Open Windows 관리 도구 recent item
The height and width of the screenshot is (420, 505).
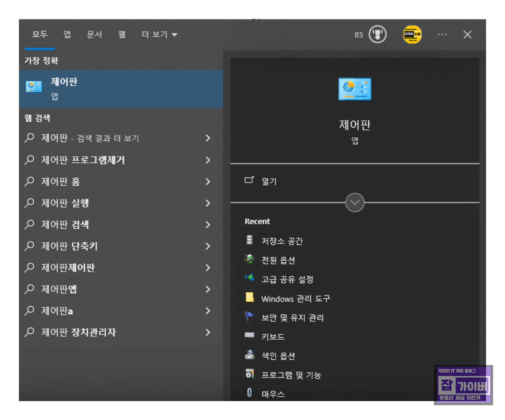coord(295,299)
